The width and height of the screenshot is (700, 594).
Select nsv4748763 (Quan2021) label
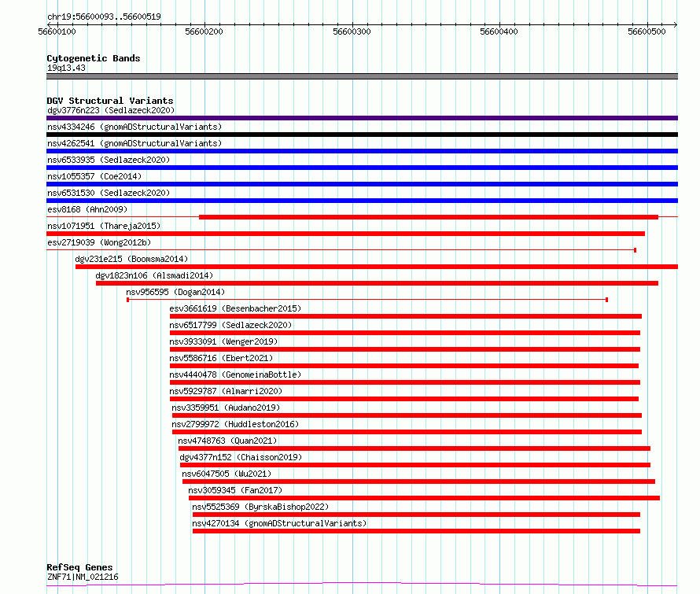tap(227, 441)
